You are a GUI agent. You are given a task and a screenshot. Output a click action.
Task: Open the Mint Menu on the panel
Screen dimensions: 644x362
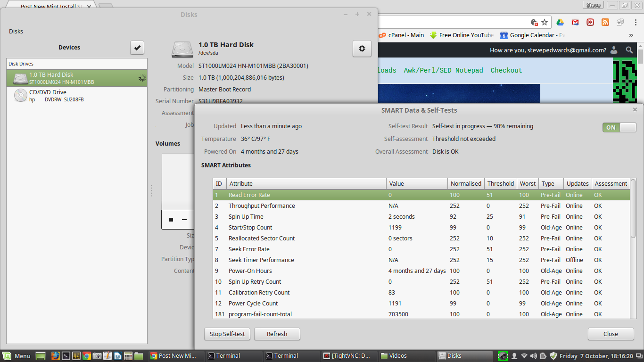(x=17, y=356)
